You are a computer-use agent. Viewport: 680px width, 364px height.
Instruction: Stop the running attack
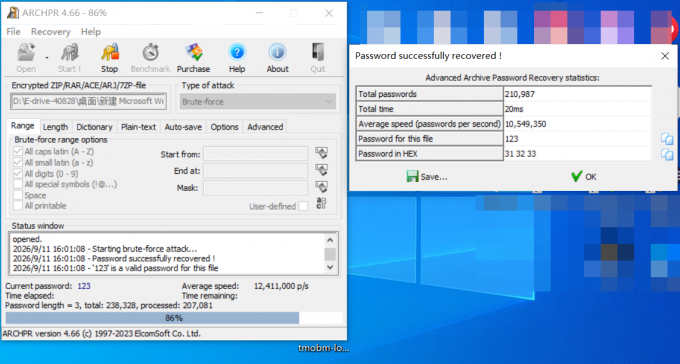pyautogui.click(x=109, y=58)
